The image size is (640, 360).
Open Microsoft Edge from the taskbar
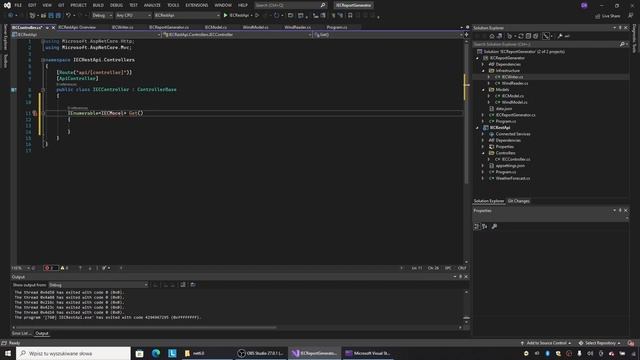click(x=156, y=353)
